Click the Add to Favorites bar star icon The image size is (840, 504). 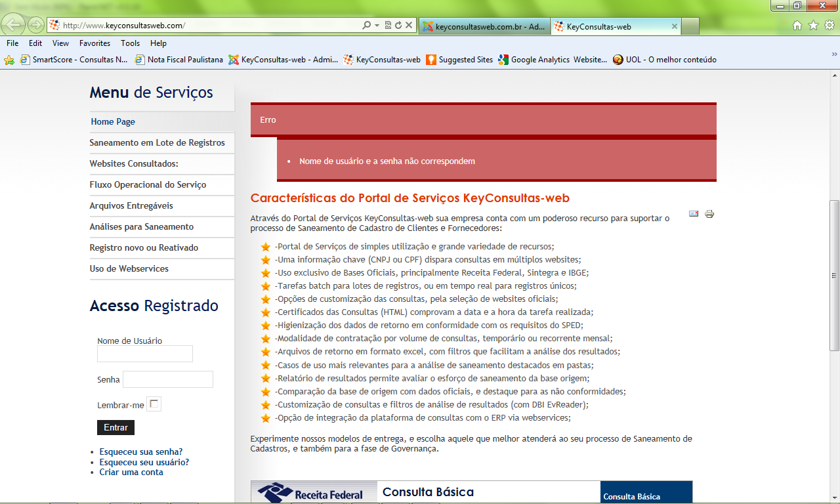(9, 60)
